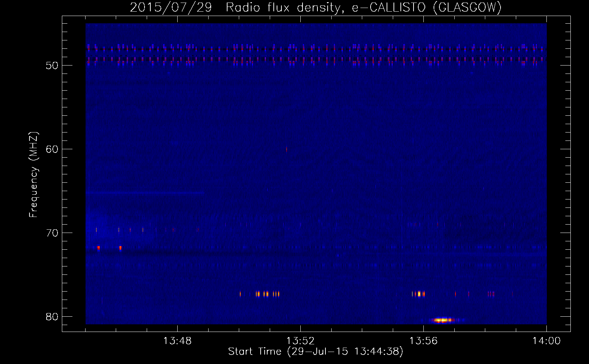Select the Frequency (MHZ) axis label
Image resolution: width=589 pixels, height=364 pixels.
click(x=33, y=174)
